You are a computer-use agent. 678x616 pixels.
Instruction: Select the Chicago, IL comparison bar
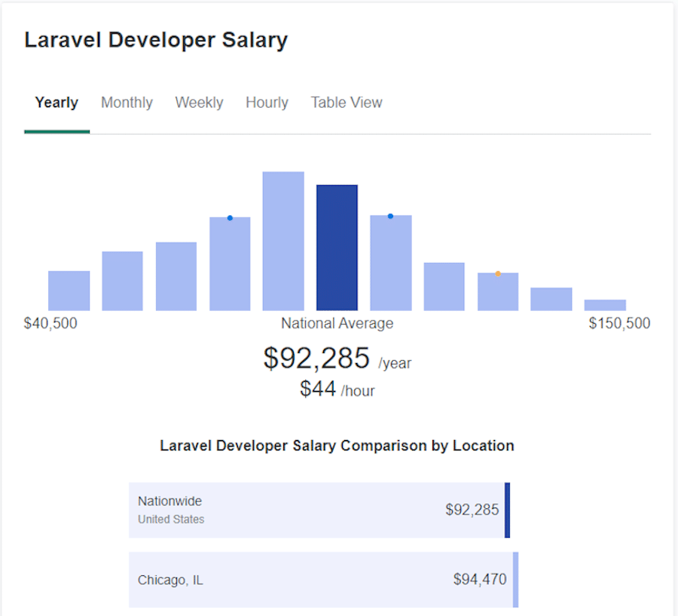(320, 580)
